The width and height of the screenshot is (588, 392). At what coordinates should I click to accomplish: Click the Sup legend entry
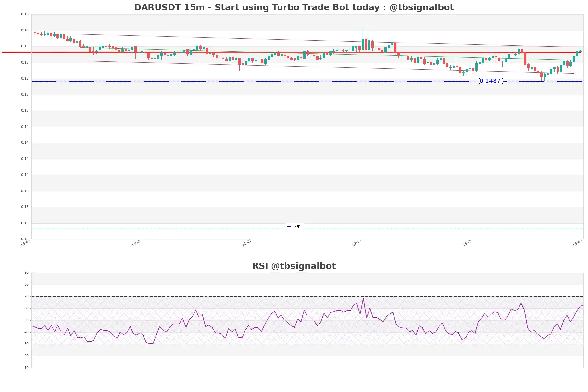coord(294,226)
